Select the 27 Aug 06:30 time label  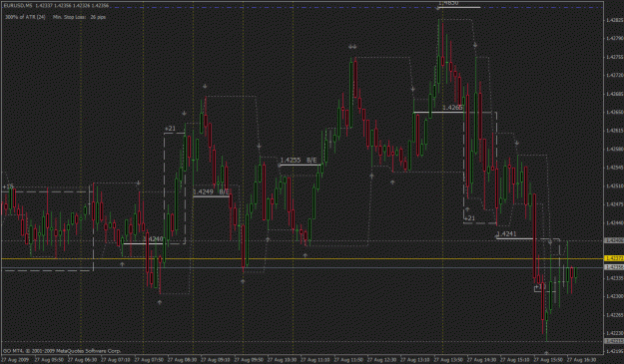(x=83, y=360)
